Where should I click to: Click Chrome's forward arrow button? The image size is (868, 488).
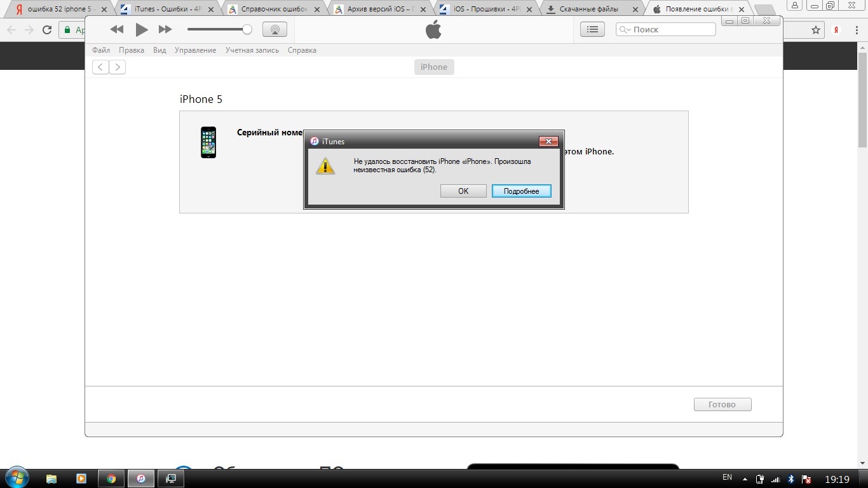click(29, 30)
